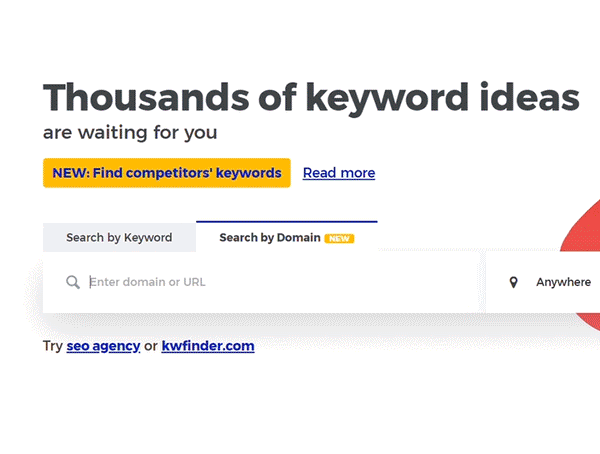Screen dimensions: 600x454
Task: Click the yellow Find competitors' keywords banner
Action: 167,173
